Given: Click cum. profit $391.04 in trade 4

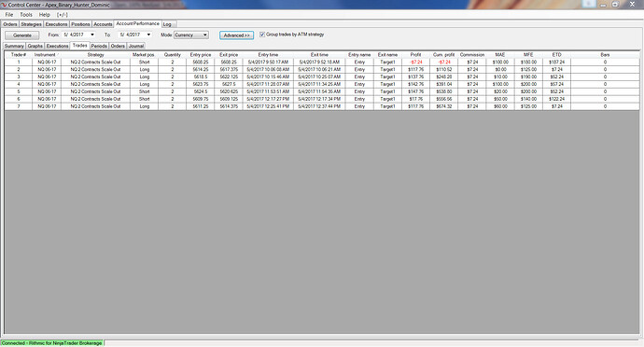Looking at the screenshot, I should tap(444, 84).
